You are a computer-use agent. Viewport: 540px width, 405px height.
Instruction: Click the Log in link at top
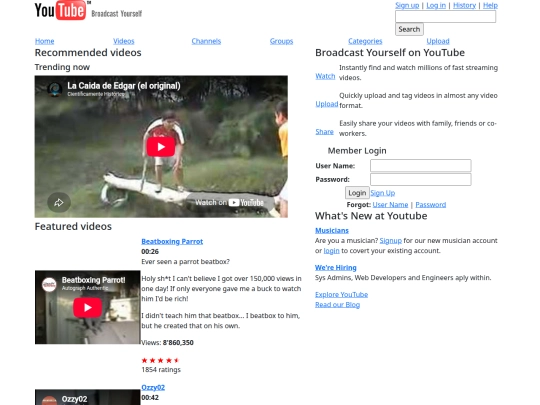436,5
